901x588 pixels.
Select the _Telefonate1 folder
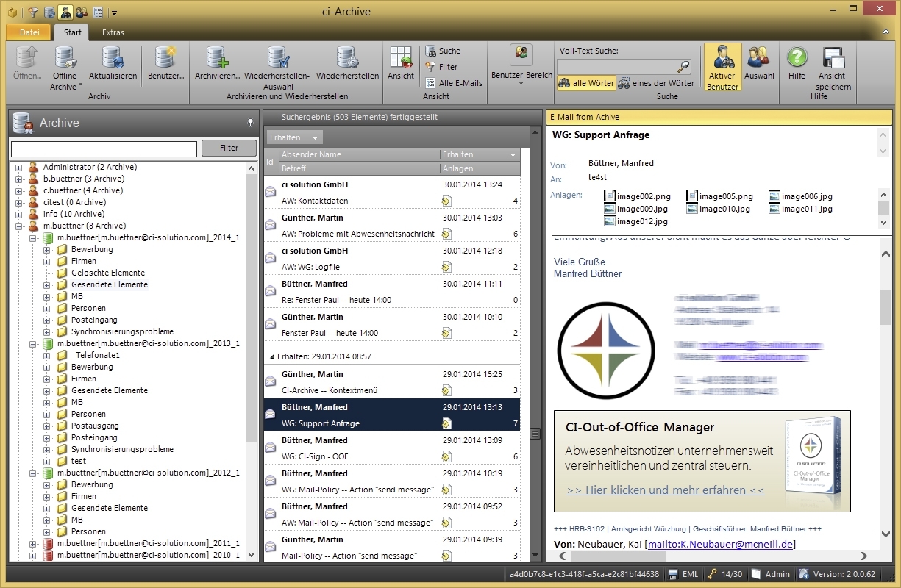point(96,355)
